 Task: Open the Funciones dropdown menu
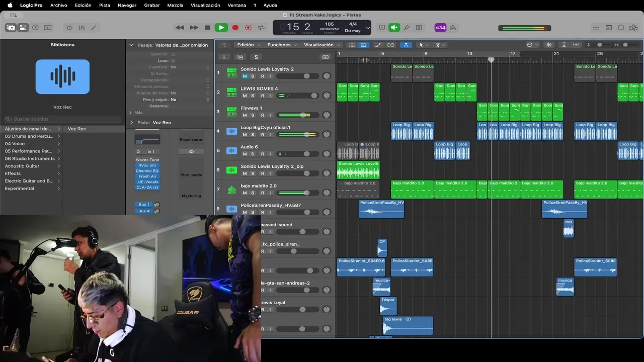click(282, 45)
